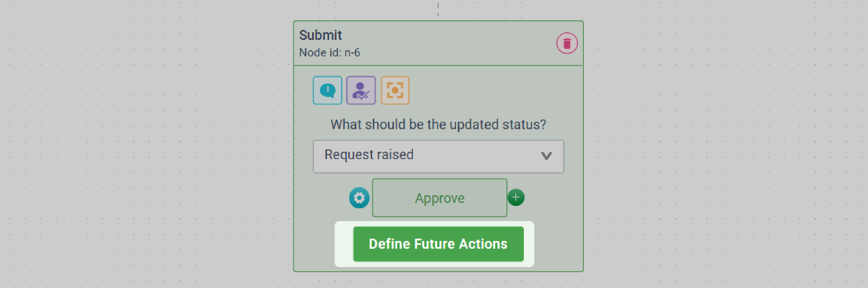Screen dimensions: 868x288
Task: Expand the status dropdown chevron arrow
Action: (x=546, y=156)
